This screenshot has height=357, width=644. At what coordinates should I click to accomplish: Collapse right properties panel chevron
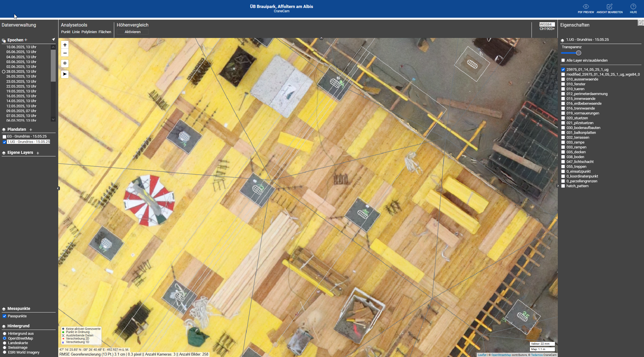[x=558, y=186]
